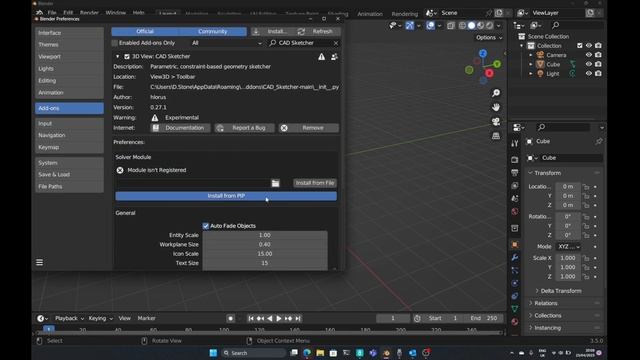Open the timeline Playback dropdown
This screenshot has height=360, width=640.
coord(69,318)
